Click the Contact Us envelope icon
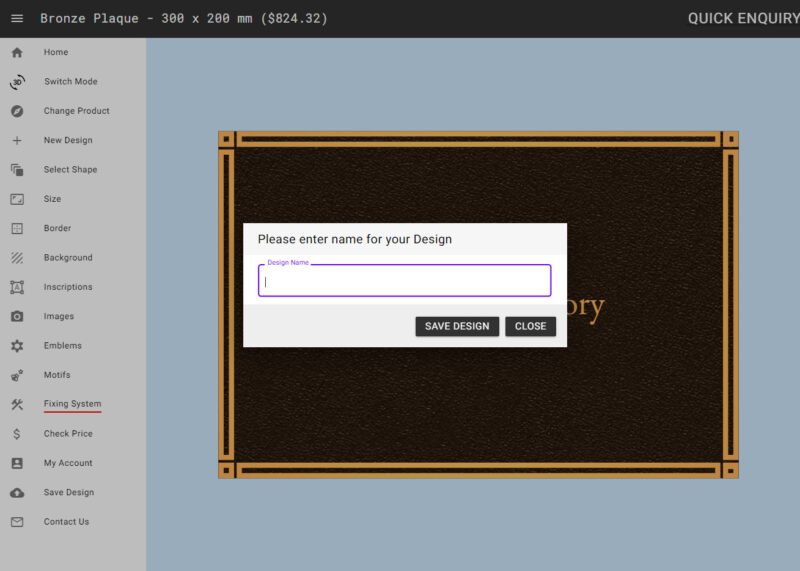 pos(17,522)
